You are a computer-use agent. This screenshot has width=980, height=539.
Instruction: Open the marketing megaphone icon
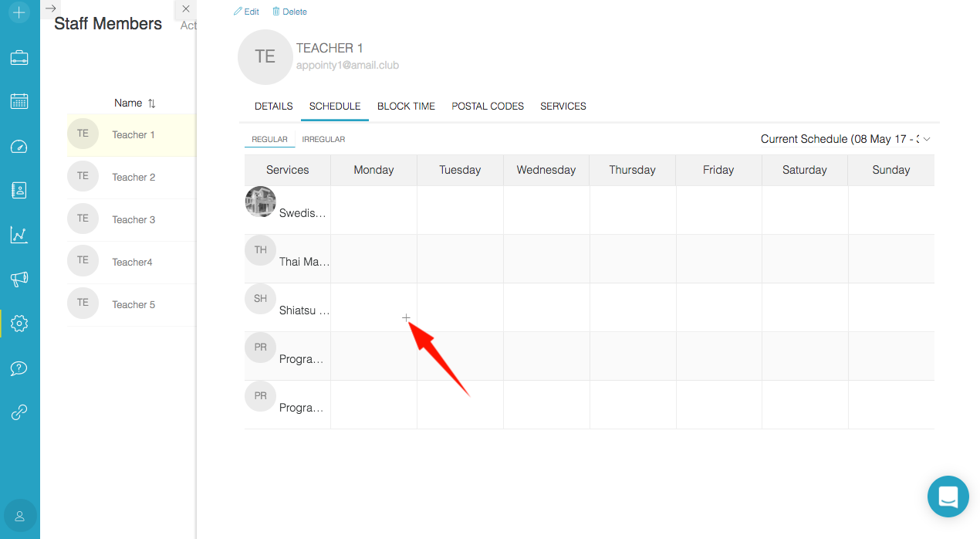point(19,279)
